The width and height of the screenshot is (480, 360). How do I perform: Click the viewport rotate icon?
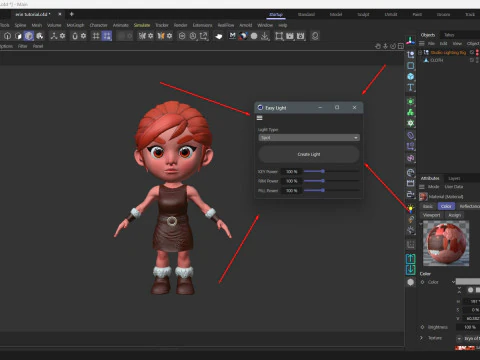tap(393, 46)
